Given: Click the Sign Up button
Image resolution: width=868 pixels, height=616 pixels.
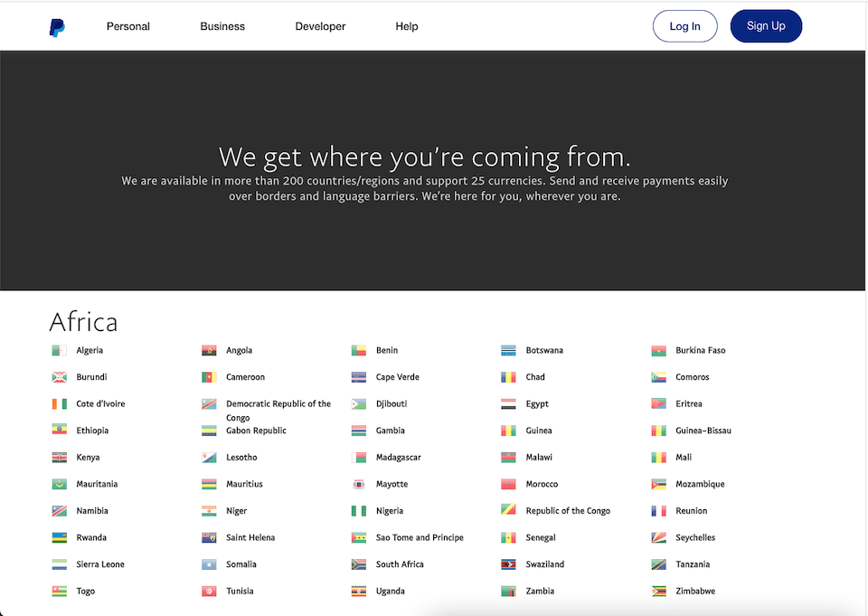Looking at the screenshot, I should [766, 26].
